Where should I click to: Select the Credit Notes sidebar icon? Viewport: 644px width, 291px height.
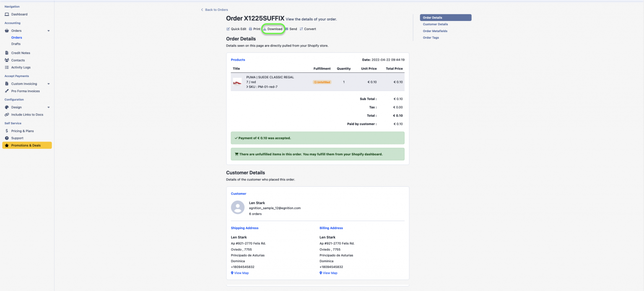click(x=6, y=52)
